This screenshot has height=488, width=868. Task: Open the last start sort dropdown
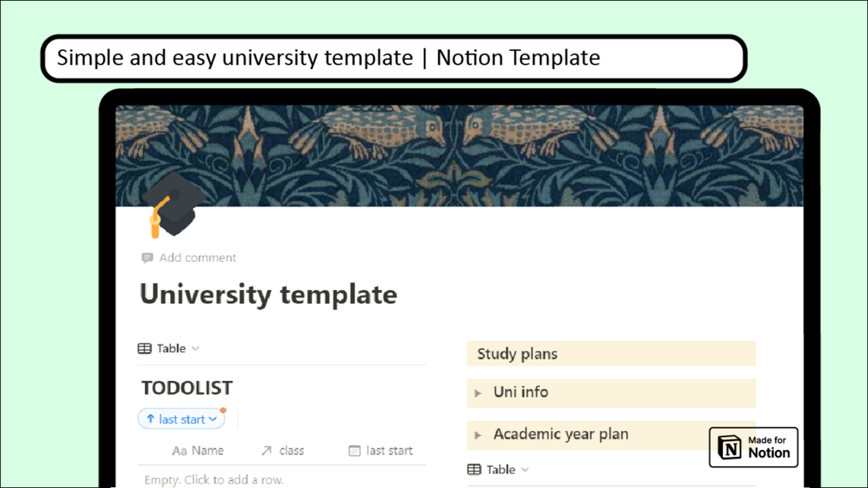[x=213, y=419]
